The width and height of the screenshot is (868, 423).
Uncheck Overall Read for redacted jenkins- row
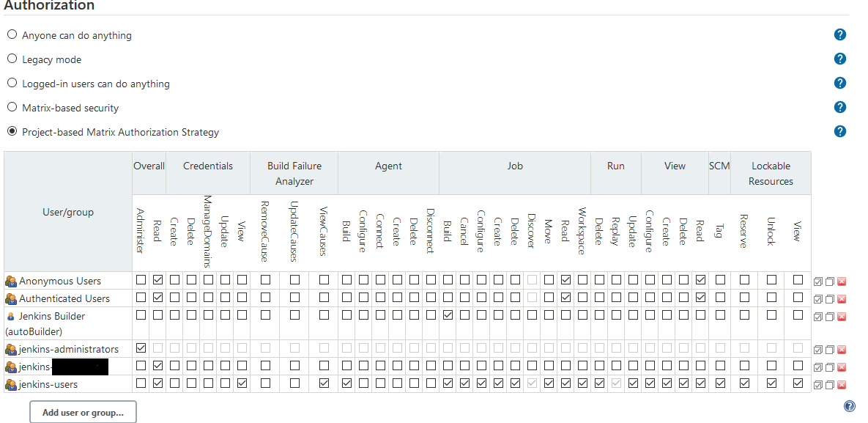point(157,366)
